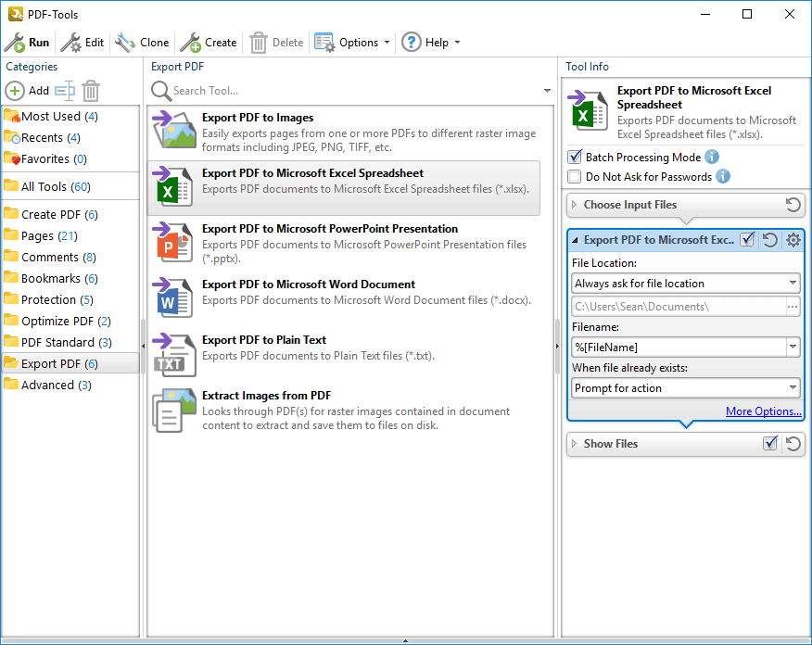Click the Filename %[FileName] field
The width and height of the screenshot is (812, 645).
coord(679,347)
